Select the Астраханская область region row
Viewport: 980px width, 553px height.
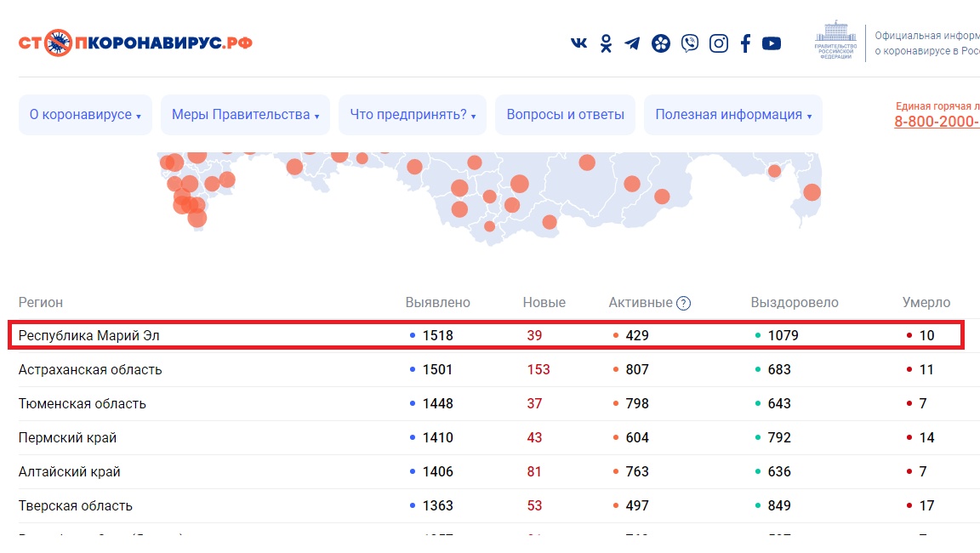(x=90, y=369)
